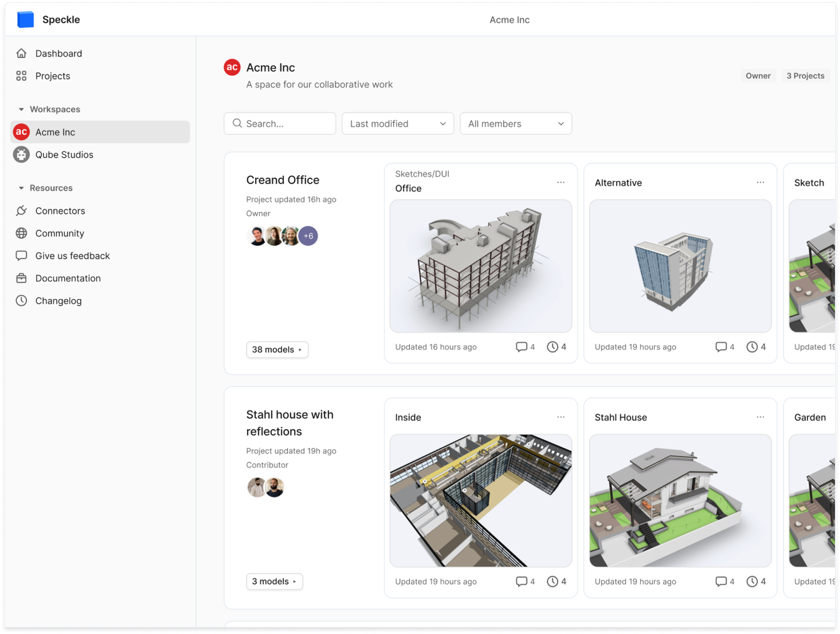Focus the Search input field
Image resolution: width=840 pixels, height=634 pixels.
(x=280, y=123)
